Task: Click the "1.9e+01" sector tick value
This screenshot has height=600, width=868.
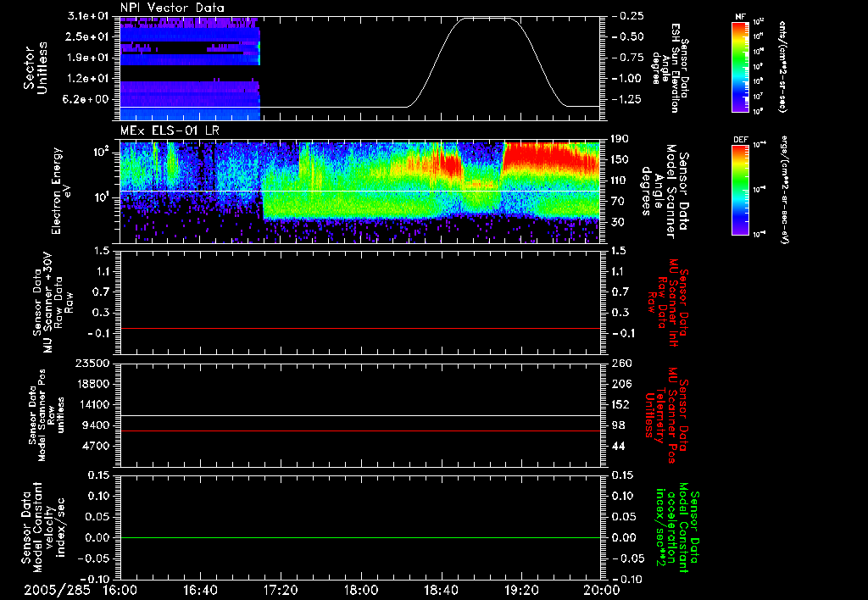Action: [x=88, y=58]
